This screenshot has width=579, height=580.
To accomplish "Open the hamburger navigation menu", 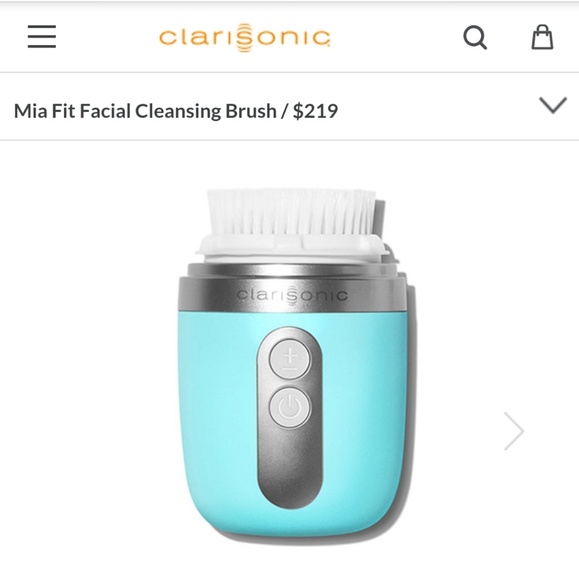I will (x=42, y=37).
